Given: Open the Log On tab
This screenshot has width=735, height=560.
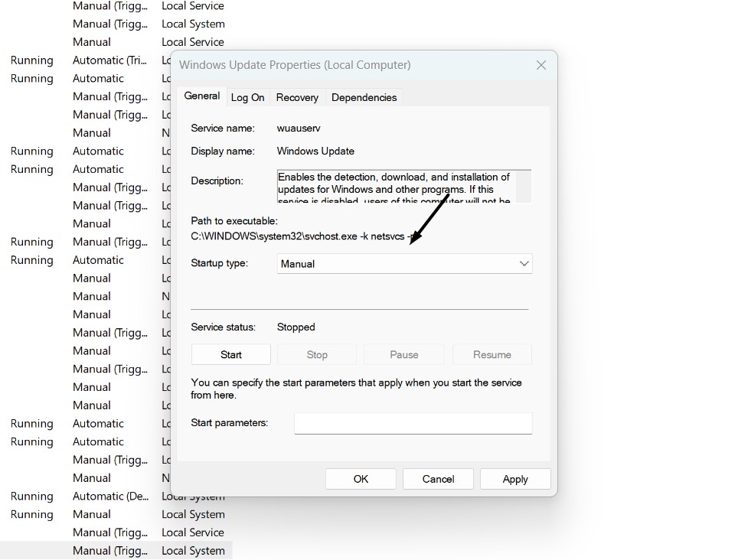Looking at the screenshot, I should pos(247,97).
